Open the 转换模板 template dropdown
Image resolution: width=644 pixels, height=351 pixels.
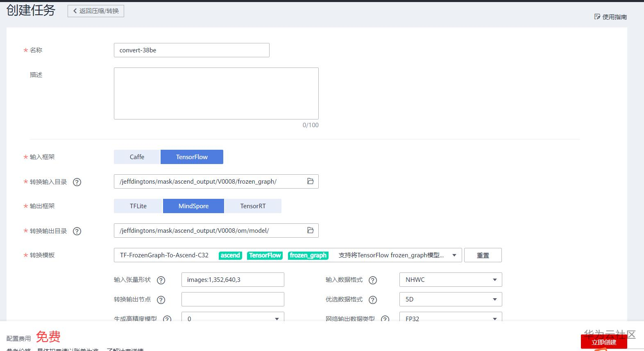coord(288,255)
